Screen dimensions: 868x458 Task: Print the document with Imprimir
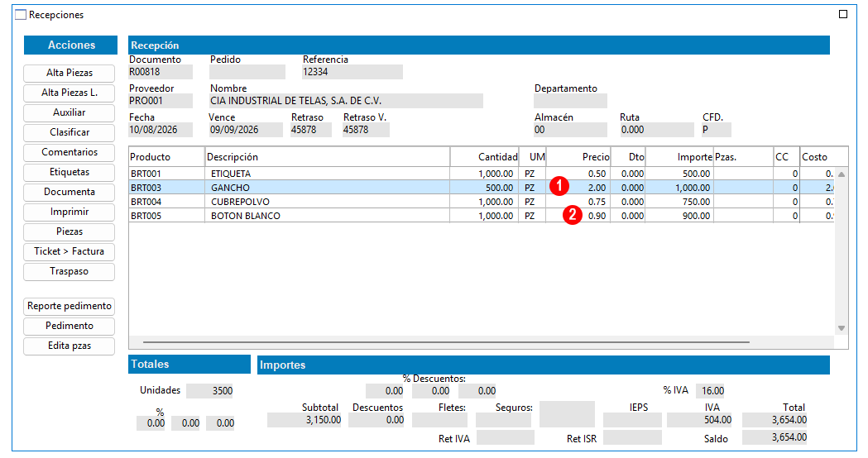coord(70,212)
